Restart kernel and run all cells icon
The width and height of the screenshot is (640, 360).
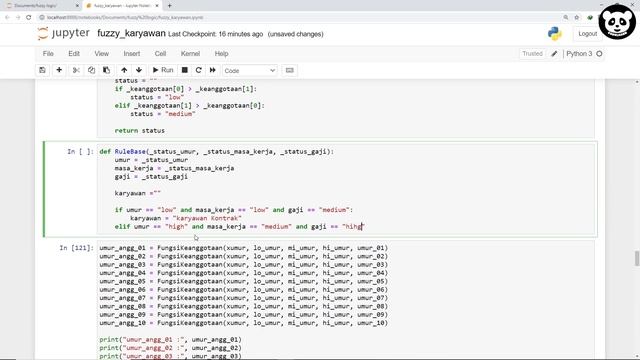(213, 70)
